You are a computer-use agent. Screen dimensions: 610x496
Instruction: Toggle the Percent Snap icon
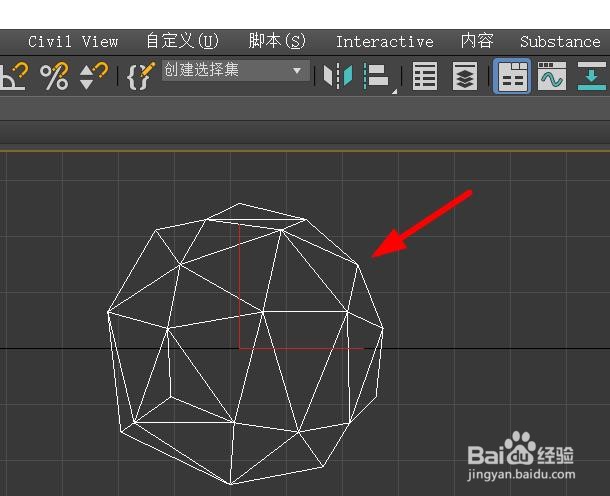[54, 76]
